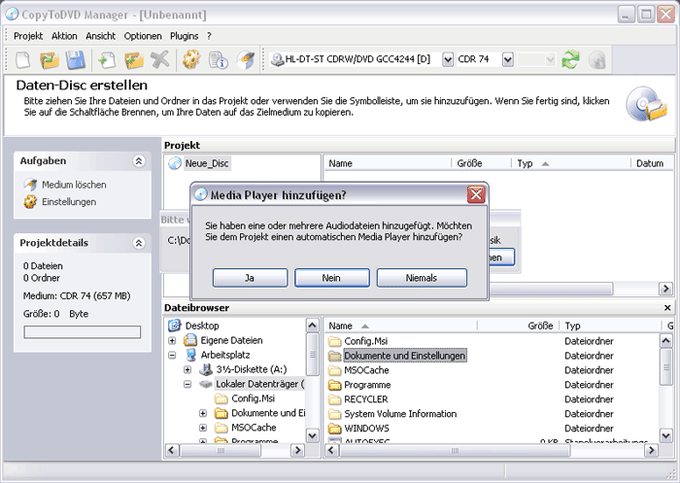Click file list horizontal scroll right arrow
The image size is (680, 483).
coord(651,451)
